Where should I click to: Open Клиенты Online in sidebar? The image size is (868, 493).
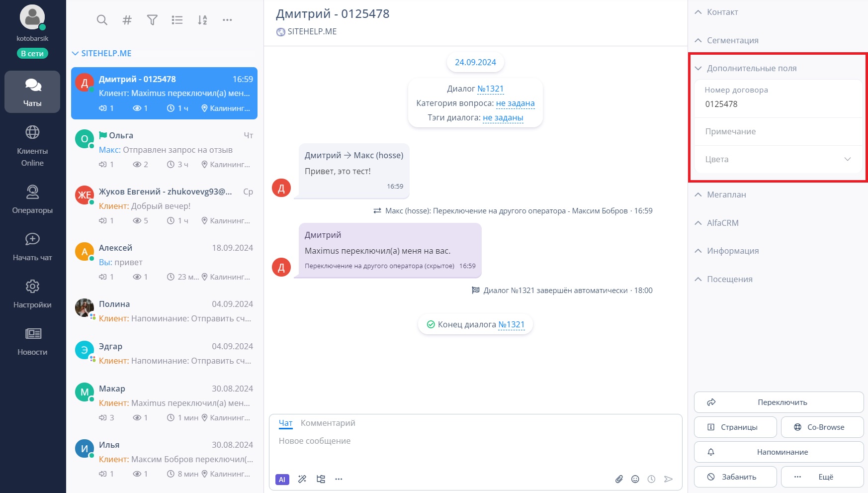click(x=32, y=145)
